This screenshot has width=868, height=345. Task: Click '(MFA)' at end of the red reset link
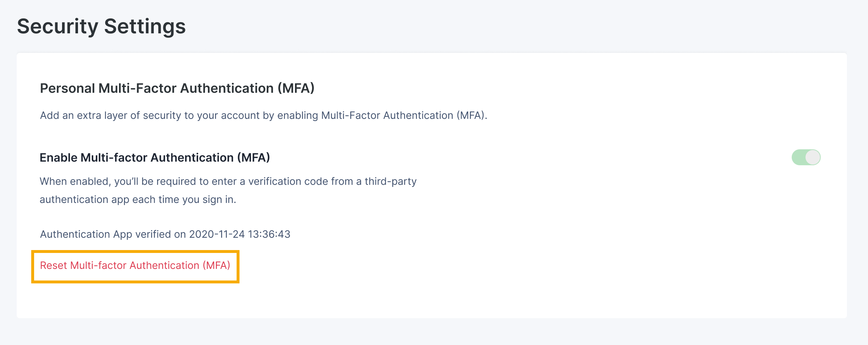click(x=216, y=266)
